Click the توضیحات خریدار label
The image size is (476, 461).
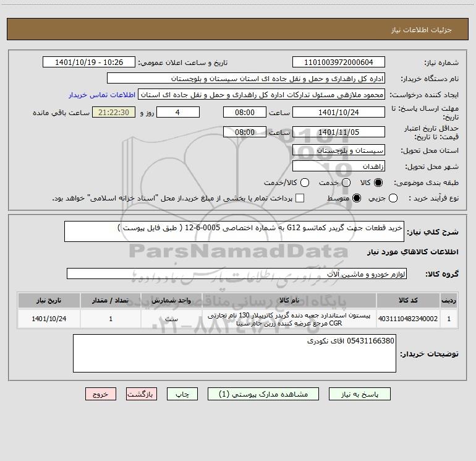[x=429, y=354]
